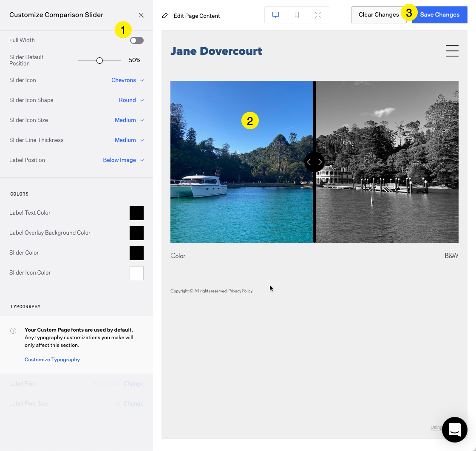Select the mobile preview icon
Screen dimensions: 476x451
coord(297,14)
